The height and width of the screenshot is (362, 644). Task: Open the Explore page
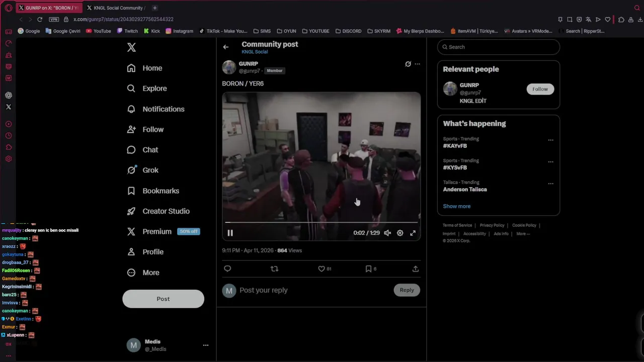pyautogui.click(x=147, y=88)
